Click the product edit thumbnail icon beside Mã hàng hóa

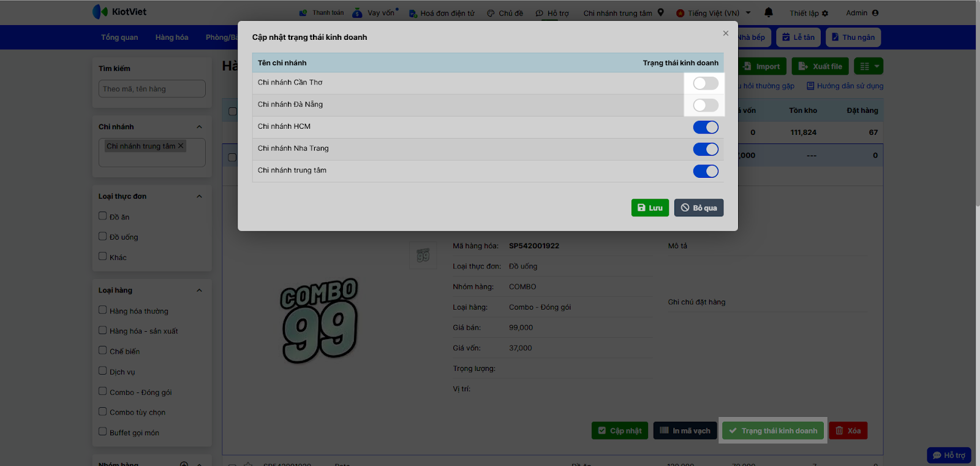point(423,255)
